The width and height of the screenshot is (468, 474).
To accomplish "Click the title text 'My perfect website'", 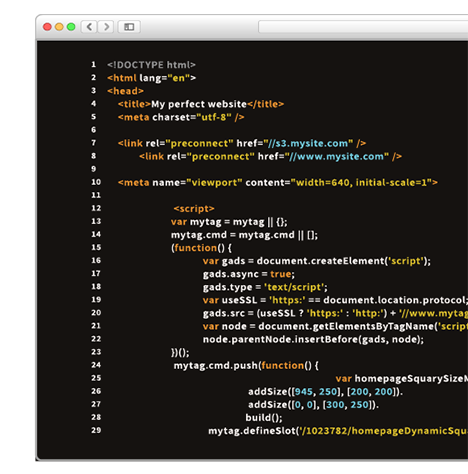I will pyautogui.click(x=199, y=104).
